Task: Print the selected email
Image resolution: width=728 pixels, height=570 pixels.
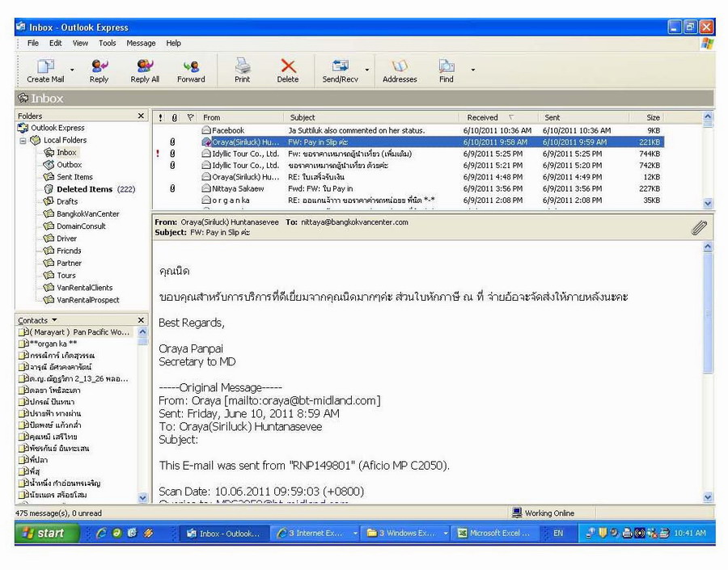Action: click(x=242, y=70)
